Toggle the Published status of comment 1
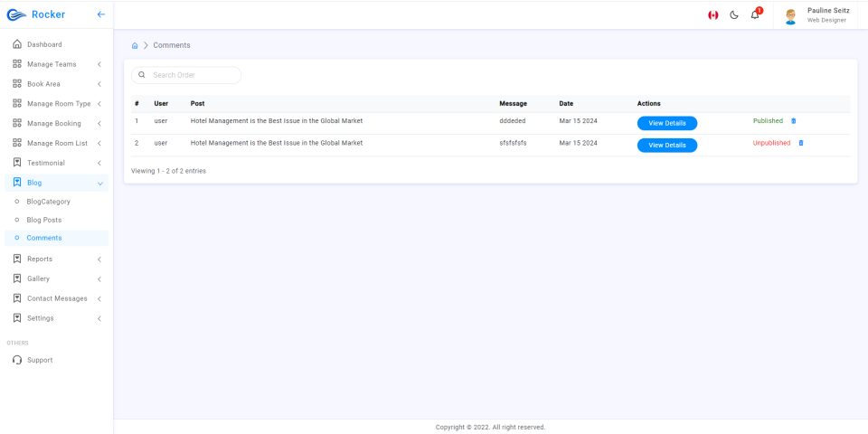Viewport: 868px width, 434px height. coord(768,120)
